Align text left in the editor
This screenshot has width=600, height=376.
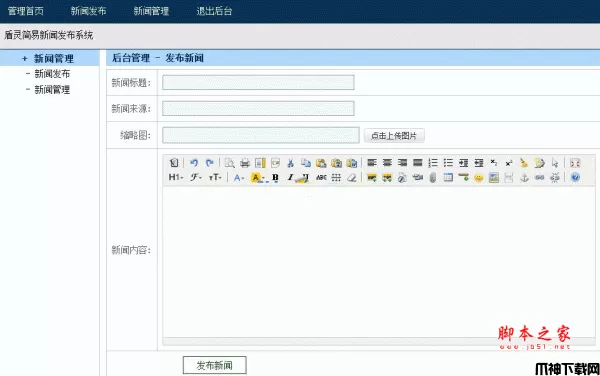pos(372,163)
